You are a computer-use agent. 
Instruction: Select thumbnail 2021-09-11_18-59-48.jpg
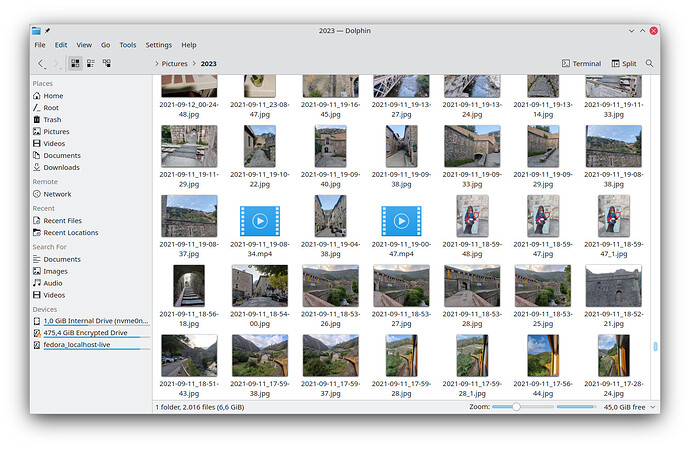(x=472, y=216)
